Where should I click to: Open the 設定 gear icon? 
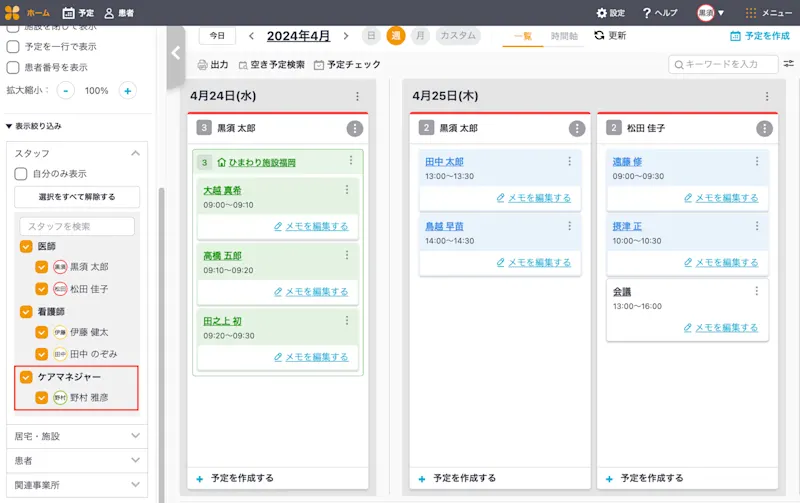602,13
